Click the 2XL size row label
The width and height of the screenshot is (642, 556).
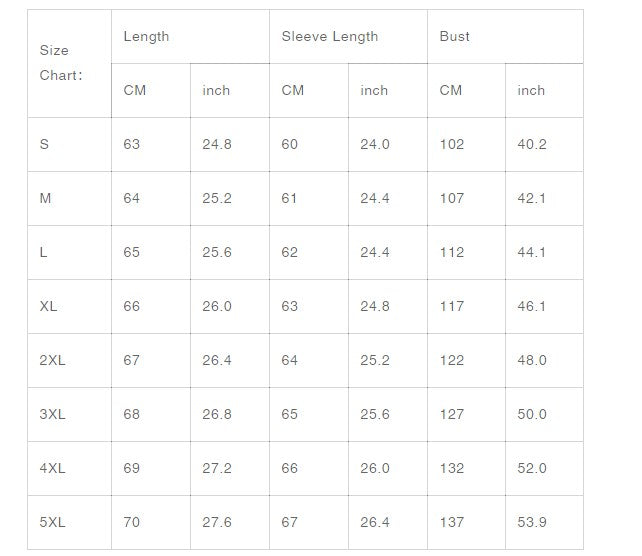52,361
